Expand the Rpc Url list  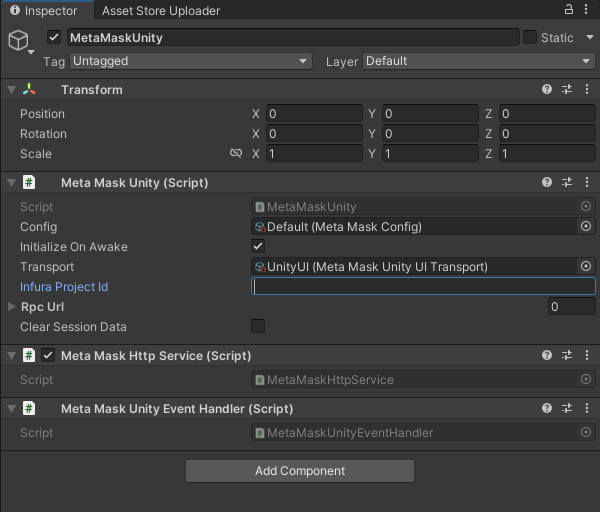(x=11, y=307)
